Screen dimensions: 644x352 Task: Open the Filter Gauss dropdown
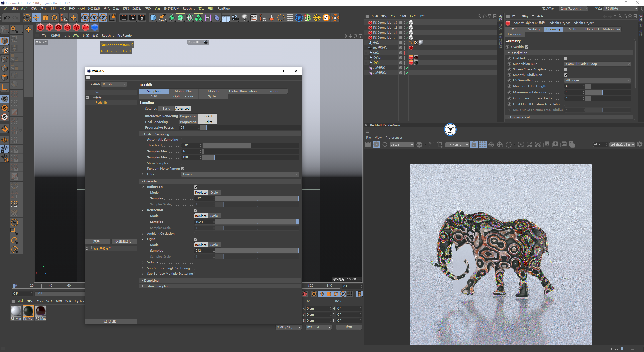pos(240,174)
